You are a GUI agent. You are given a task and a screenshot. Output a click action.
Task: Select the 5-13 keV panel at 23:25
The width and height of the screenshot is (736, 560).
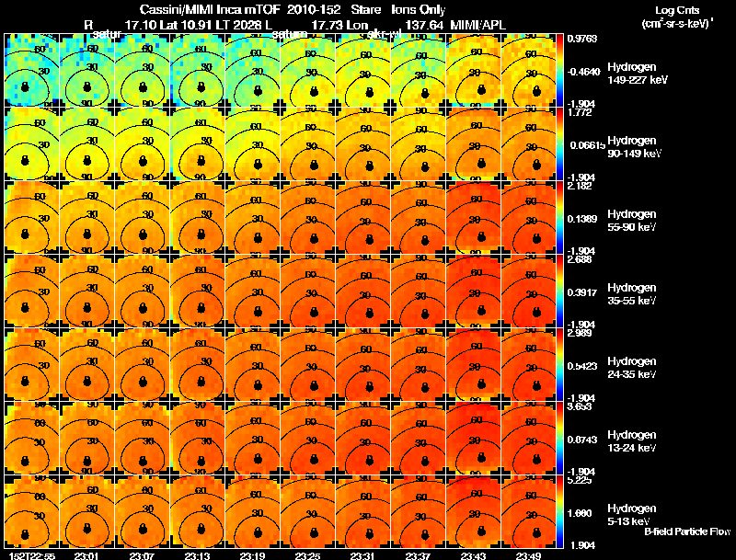point(307,512)
